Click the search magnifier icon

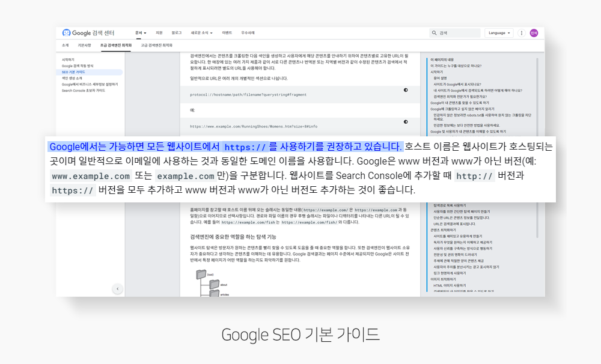[x=435, y=33]
